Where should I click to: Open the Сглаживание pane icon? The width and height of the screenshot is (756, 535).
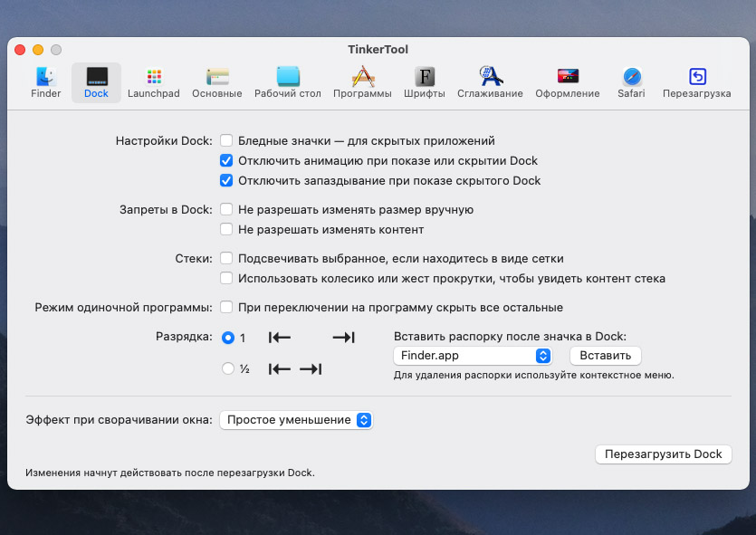tap(490, 82)
